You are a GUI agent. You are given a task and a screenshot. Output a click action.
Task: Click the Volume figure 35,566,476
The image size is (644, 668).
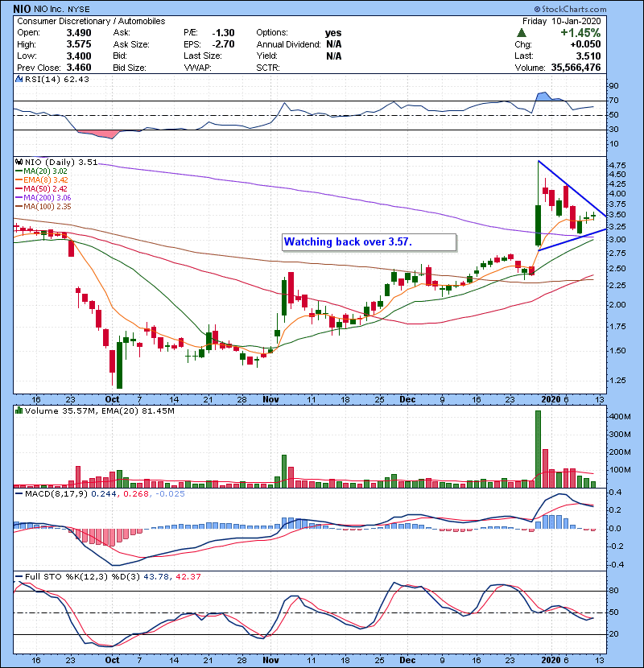click(576, 68)
